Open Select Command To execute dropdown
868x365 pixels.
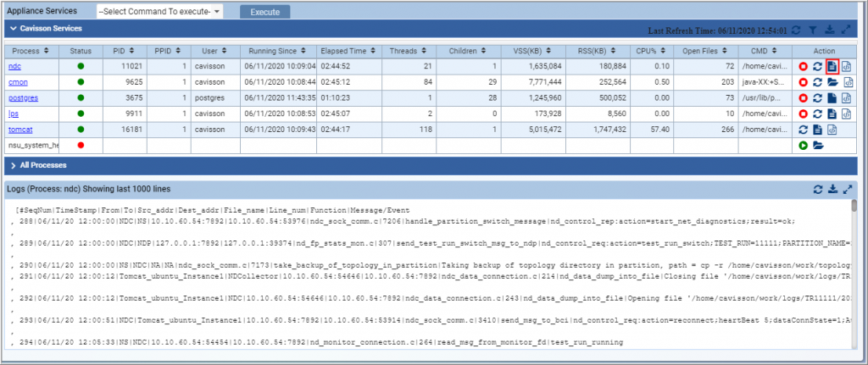[x=159, y=12]
